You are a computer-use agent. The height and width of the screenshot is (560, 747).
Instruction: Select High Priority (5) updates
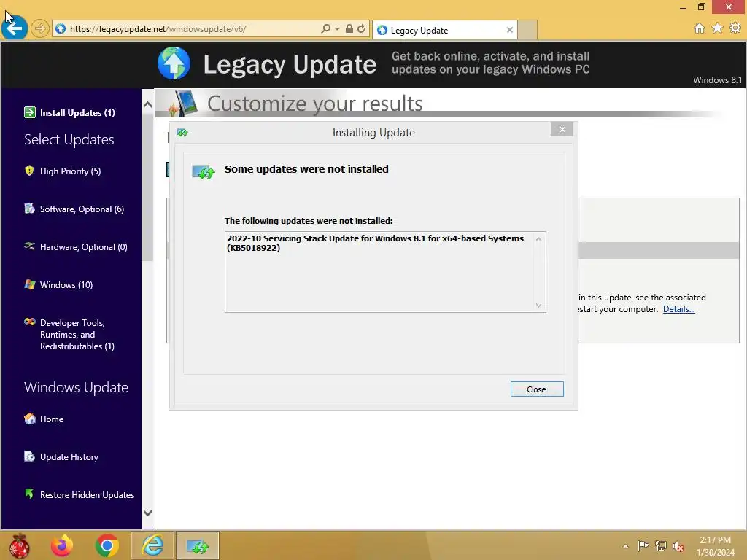point(70,171)
